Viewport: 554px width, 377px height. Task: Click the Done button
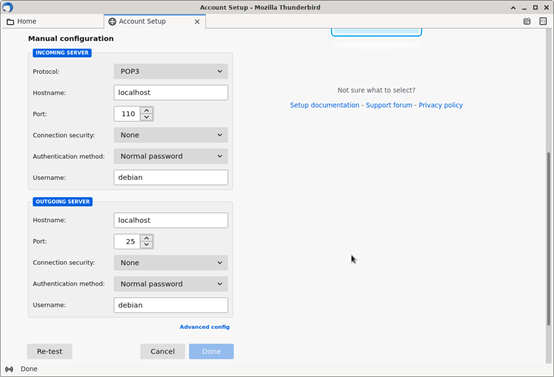[x=211, y=351]
